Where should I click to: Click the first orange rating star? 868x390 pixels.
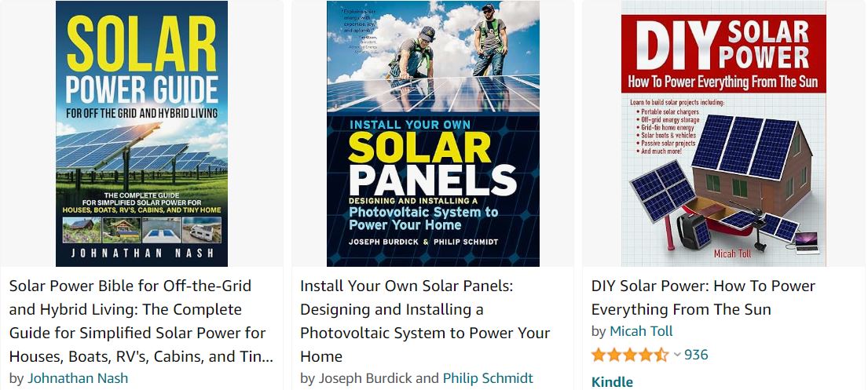point(599,355)
